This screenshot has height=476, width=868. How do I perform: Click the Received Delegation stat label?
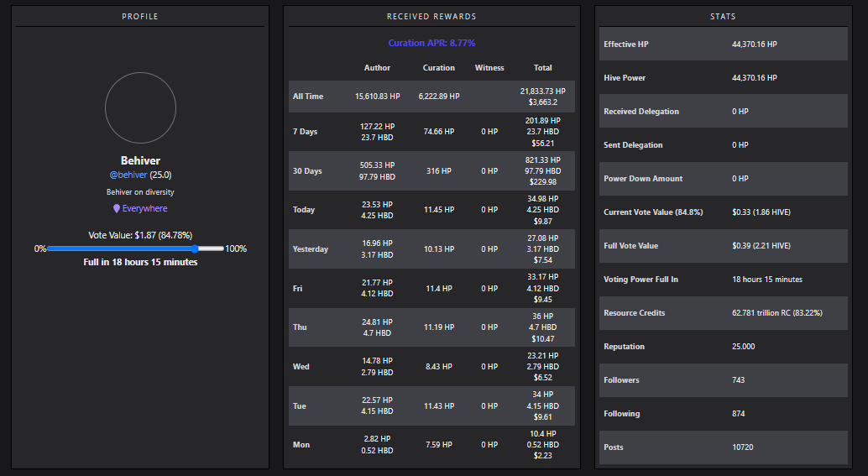coord(641,112)
